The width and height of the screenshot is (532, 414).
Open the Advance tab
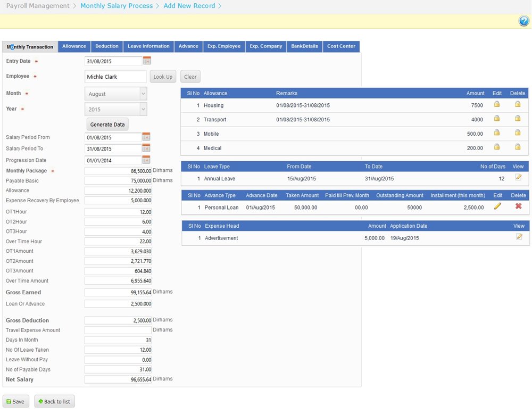(x=188, y=46)
